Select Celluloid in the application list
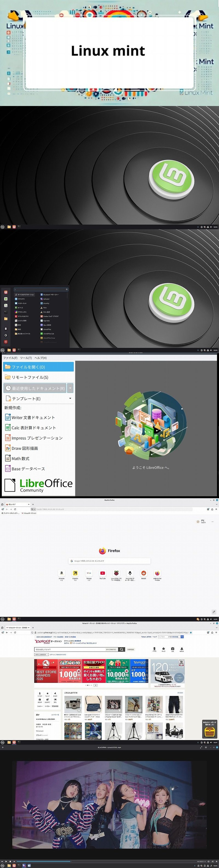This screenshot has width=219, height=868. [x=46, y=299]
